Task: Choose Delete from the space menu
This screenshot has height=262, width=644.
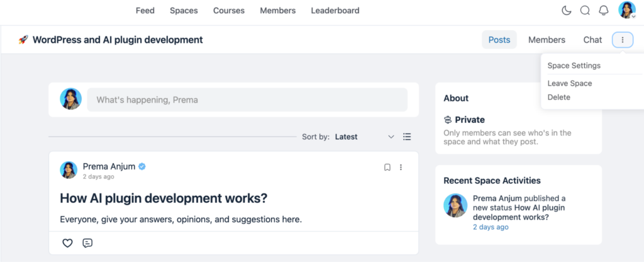Action: (x=558, y=98)
